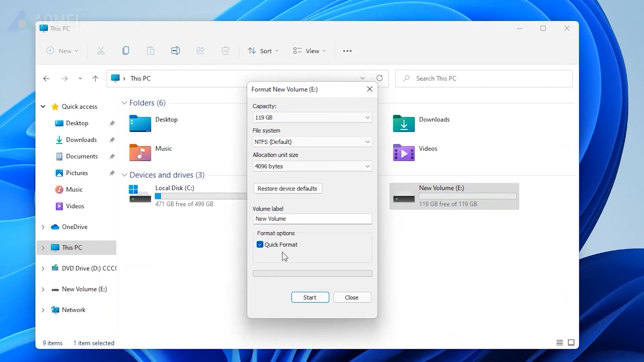Close Format dialog with X button

[370, 89]
